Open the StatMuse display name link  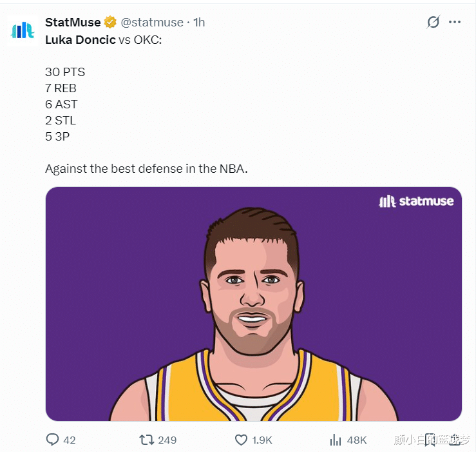tap(73, 23)
